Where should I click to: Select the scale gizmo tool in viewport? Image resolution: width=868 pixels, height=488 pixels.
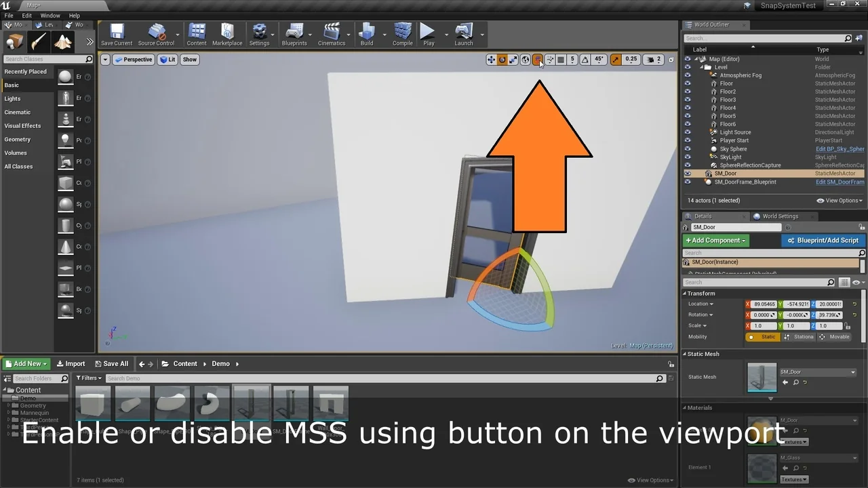click(x=513, y=60)
